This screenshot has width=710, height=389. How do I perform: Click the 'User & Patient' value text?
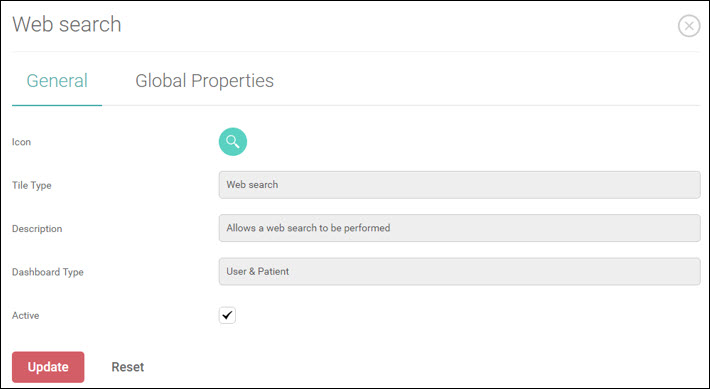(258, 271)
